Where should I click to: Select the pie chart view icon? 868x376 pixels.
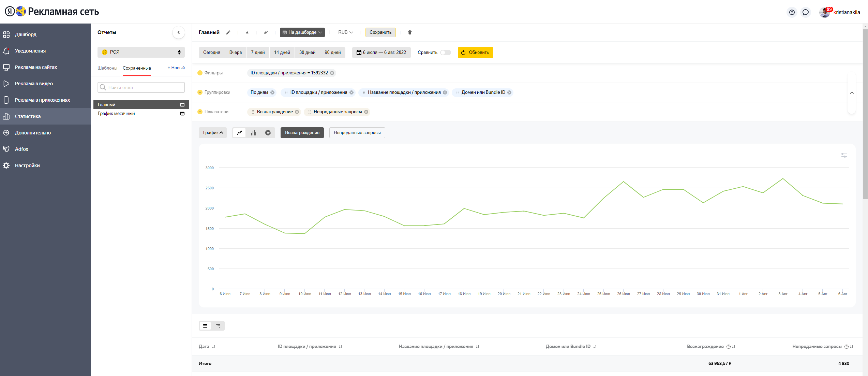tap(268, 133)
